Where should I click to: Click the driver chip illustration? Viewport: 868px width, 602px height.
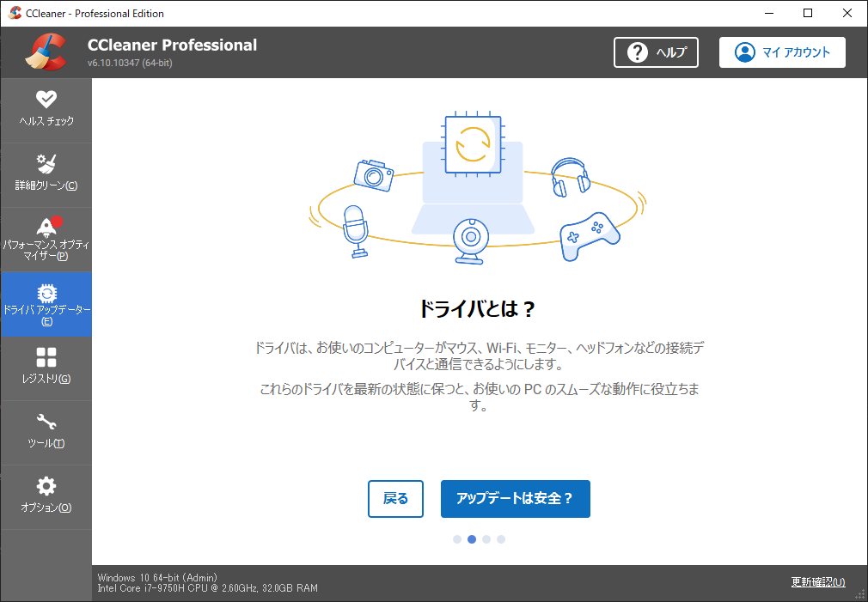(x=474, y=145)
